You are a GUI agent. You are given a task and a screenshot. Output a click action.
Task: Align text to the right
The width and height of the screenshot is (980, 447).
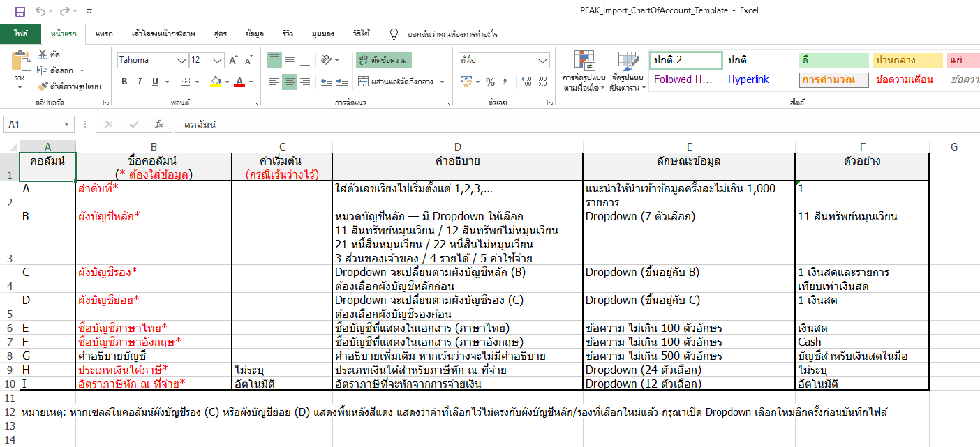305,82
